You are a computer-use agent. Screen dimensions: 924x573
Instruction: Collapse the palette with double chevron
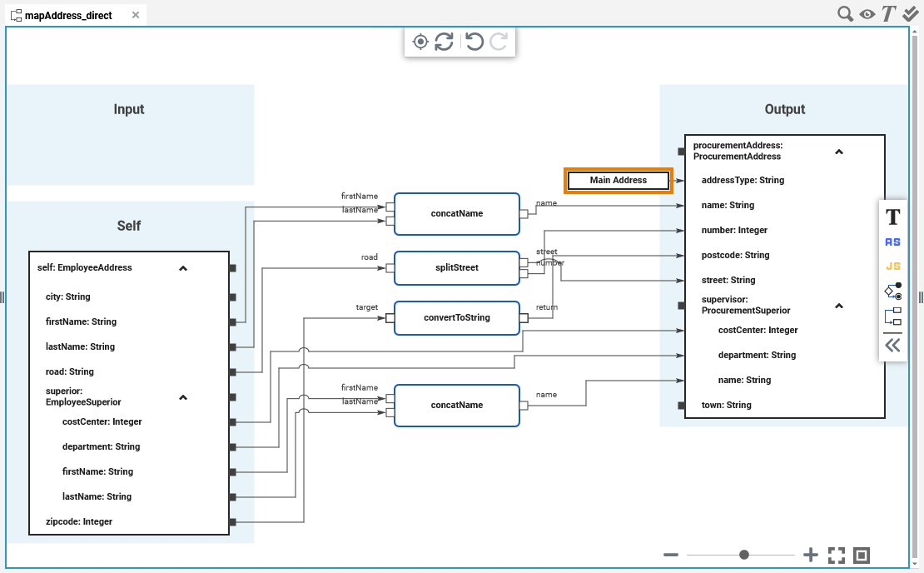[x=892, y=345]
